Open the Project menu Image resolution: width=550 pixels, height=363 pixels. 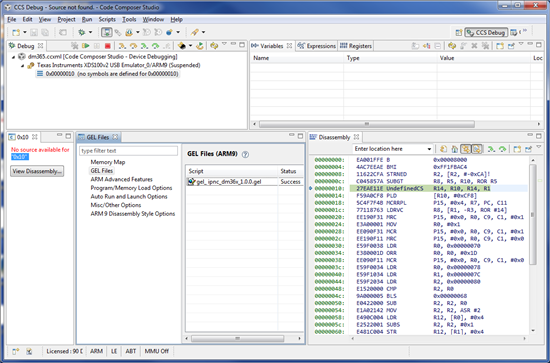(66, 19)
